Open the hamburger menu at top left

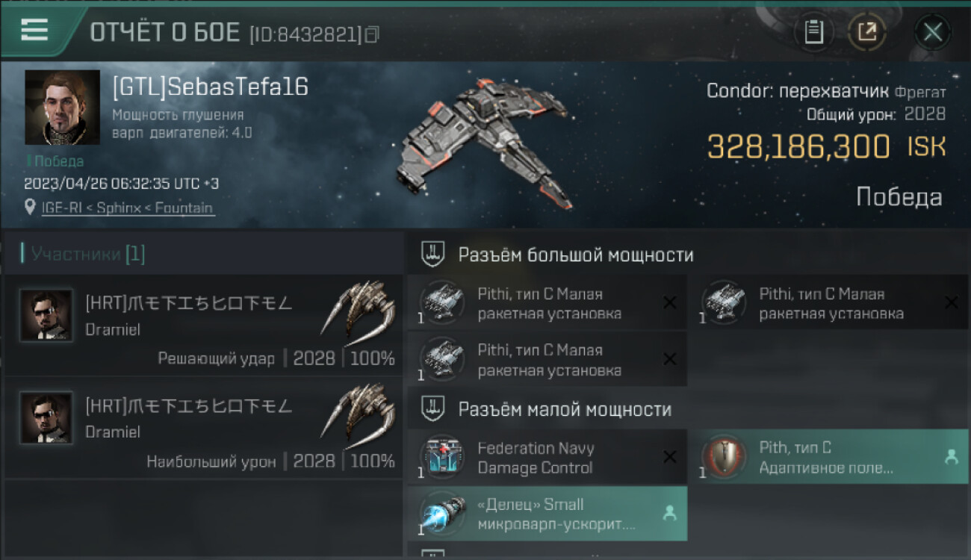[34, 30]
